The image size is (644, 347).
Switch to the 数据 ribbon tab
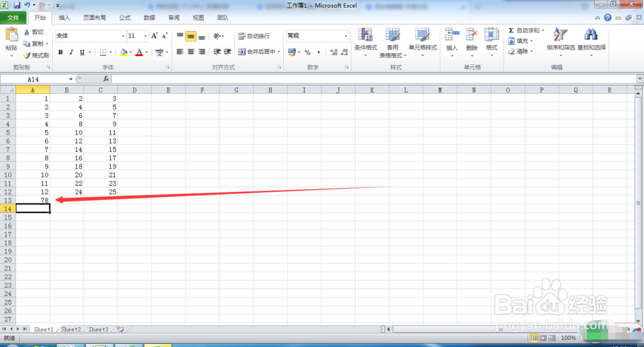(149, 17)
